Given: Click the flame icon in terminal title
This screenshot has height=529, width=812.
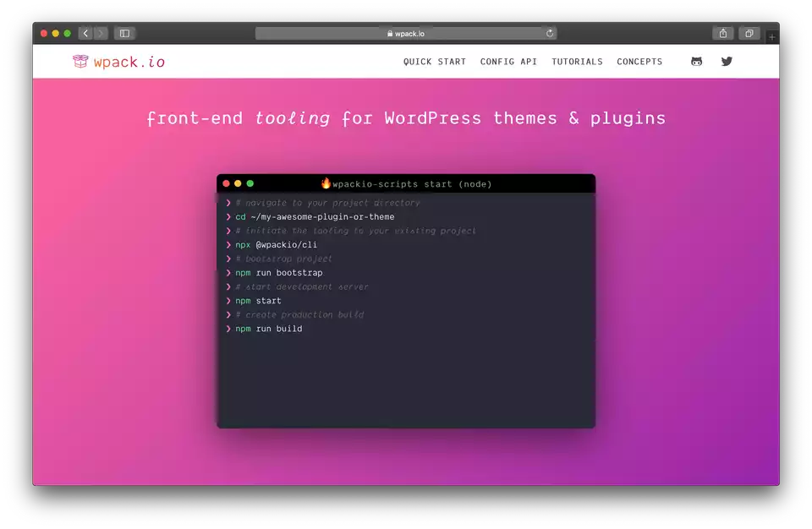Looking at the screenshot, I should pos(326,183).
